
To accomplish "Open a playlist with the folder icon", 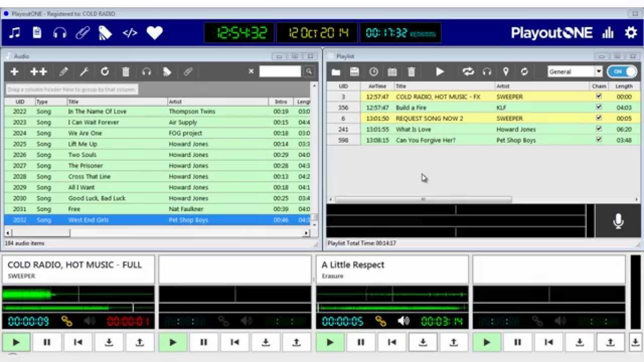I will click(x=336, y=72).
